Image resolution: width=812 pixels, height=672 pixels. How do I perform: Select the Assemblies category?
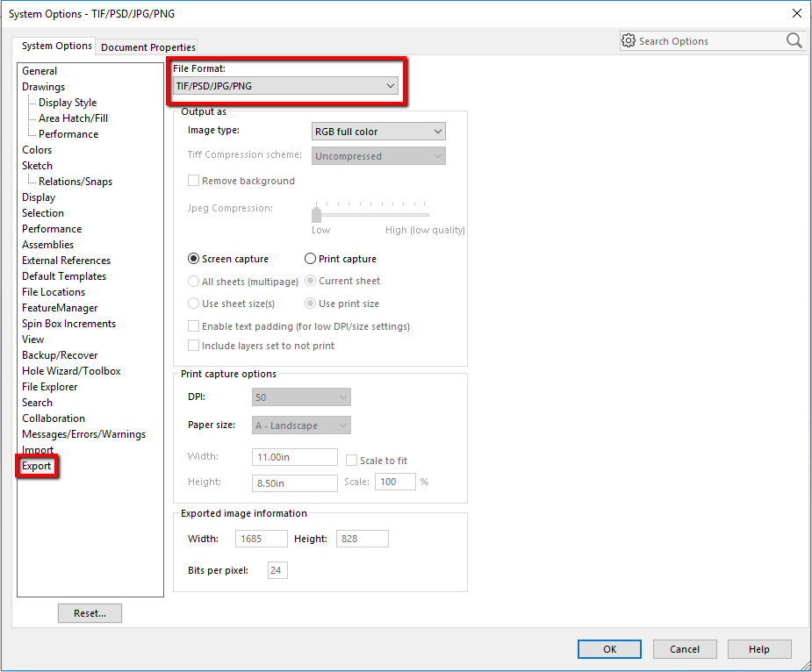coord(47,245)
